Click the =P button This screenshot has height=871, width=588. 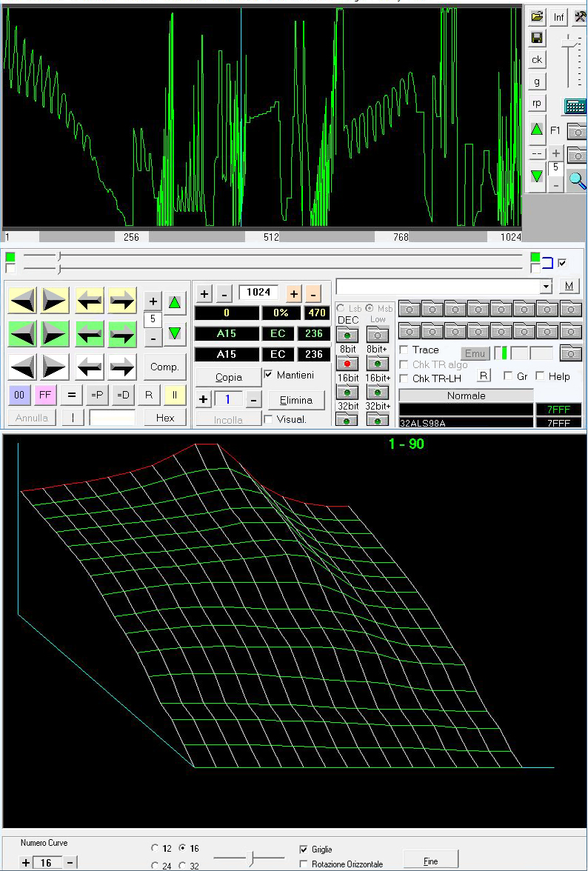[x=96, y=395]
